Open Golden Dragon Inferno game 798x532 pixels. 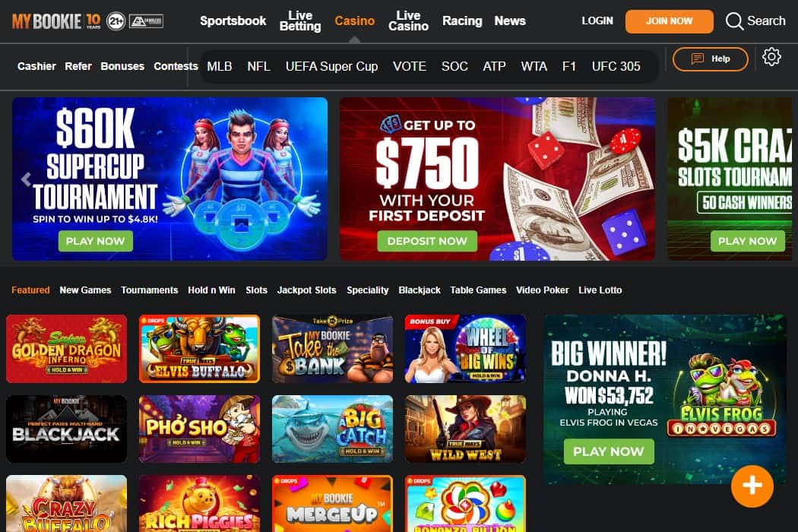point(67,349)
